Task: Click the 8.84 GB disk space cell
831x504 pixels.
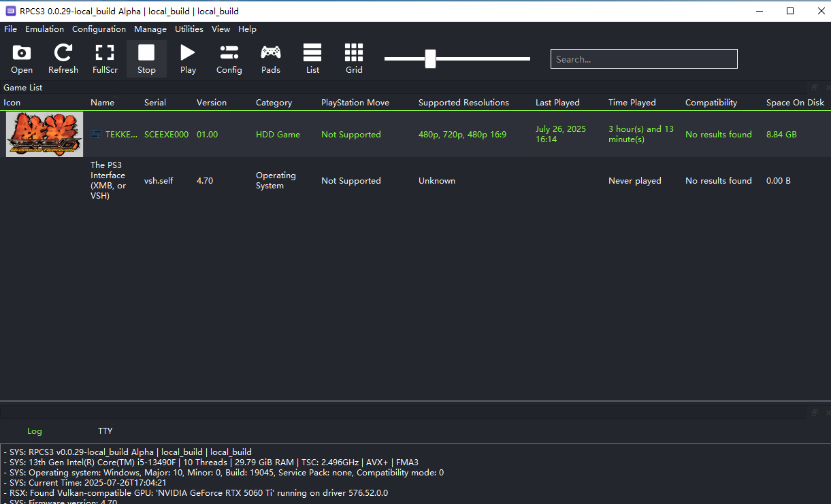Action: click(782, 135)
